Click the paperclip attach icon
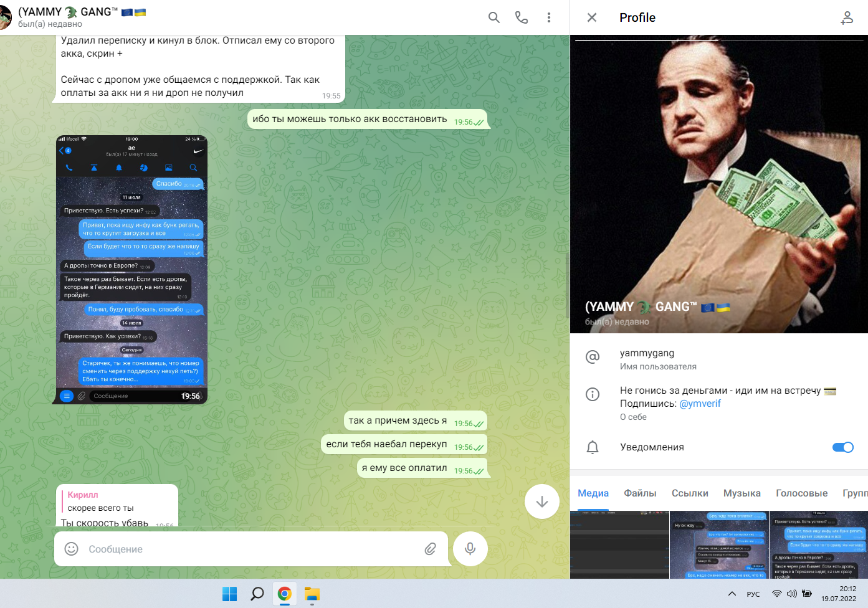The image size is (868, 608). tap(431, 549)
